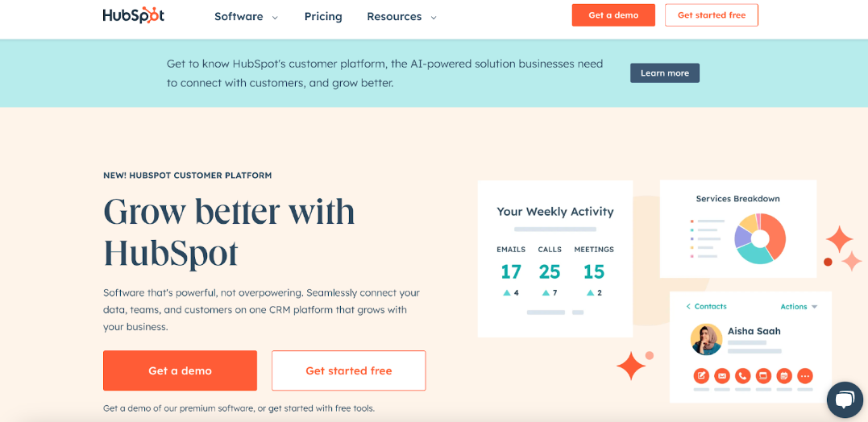Open the chat widget bubble icon
This screenshot has width=868, height=422.
point(845,399)
